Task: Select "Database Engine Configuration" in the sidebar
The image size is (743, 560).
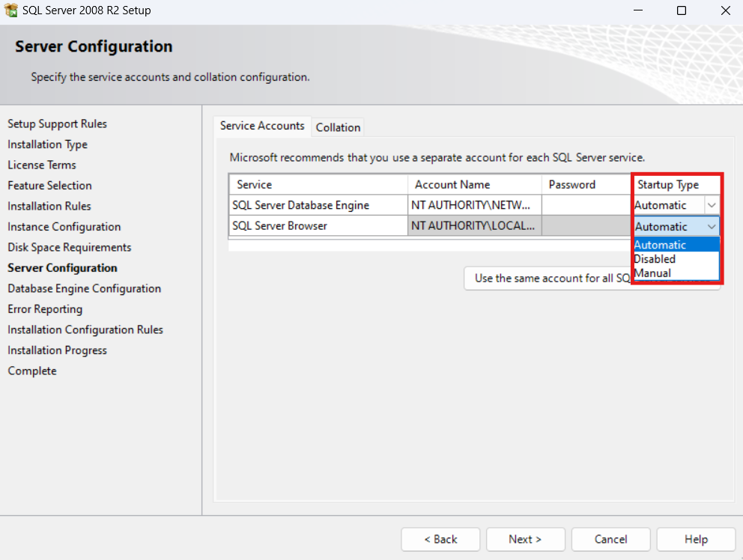Action: (x=84, y=288)
